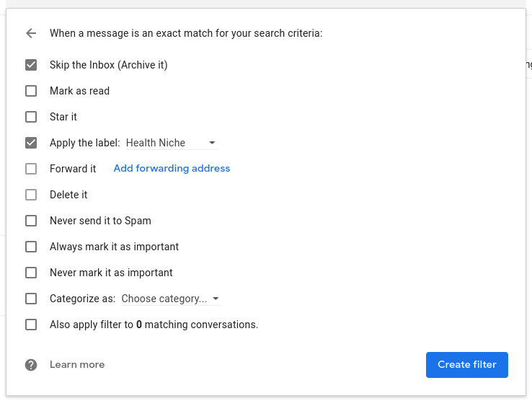Click the help question mark icon
Image resolution: width=532 pixels, height=401 pixels.
click(31, 365)
